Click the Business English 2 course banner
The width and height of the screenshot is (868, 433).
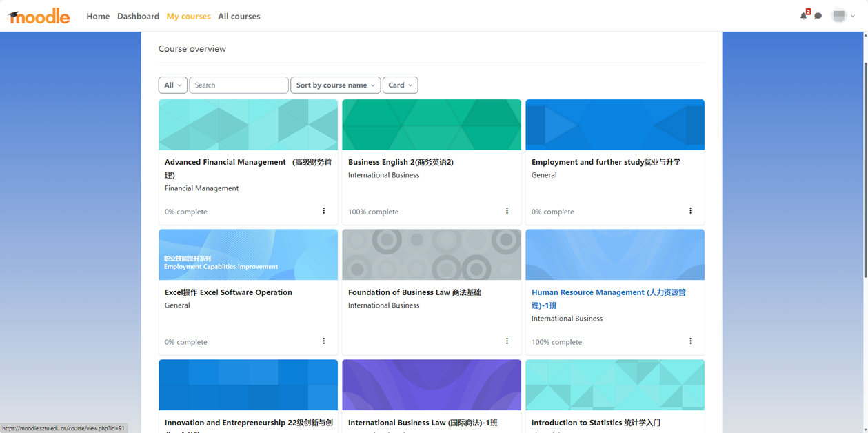coord(432,125)
